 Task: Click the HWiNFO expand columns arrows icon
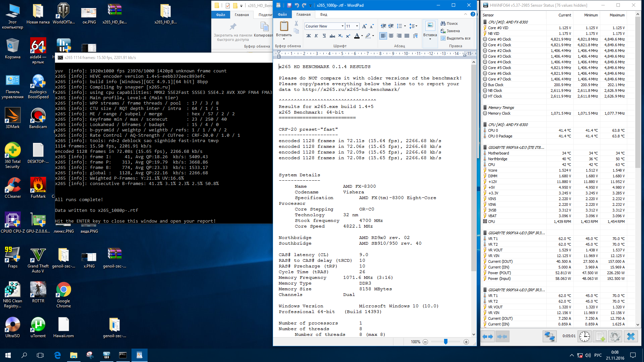pyautogui.click(x=488, y=337)
